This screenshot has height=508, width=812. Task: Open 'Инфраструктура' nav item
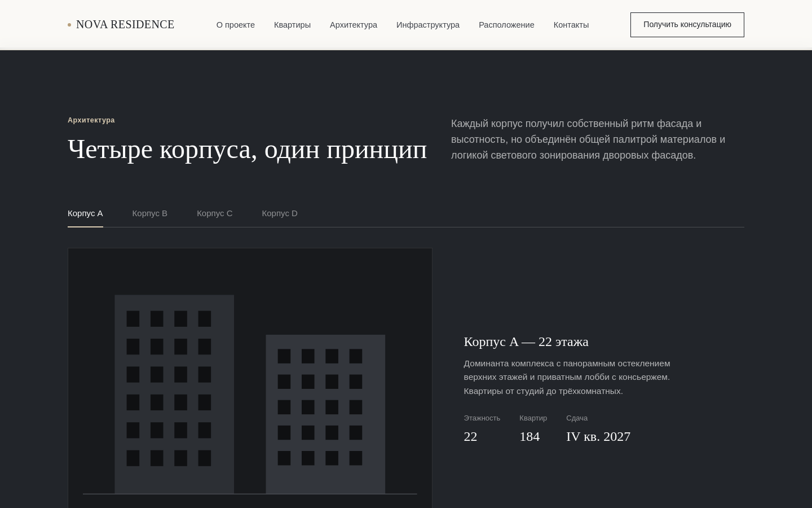pos(428,25)
